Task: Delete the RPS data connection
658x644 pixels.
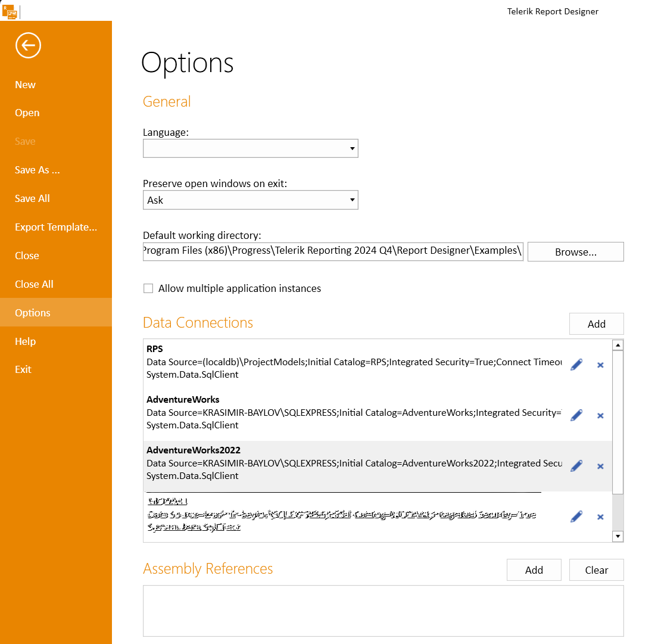Action: coord(600,365)
